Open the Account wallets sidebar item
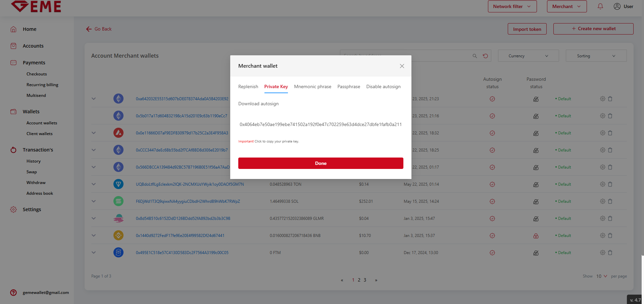 click(x=42, y=123)
